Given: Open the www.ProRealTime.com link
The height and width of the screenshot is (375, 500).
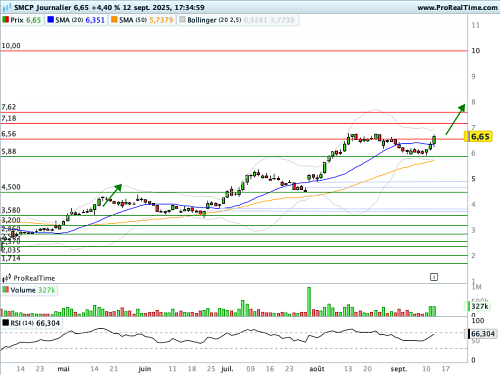Looking at the screenshot, I should (x=457, y=7).
